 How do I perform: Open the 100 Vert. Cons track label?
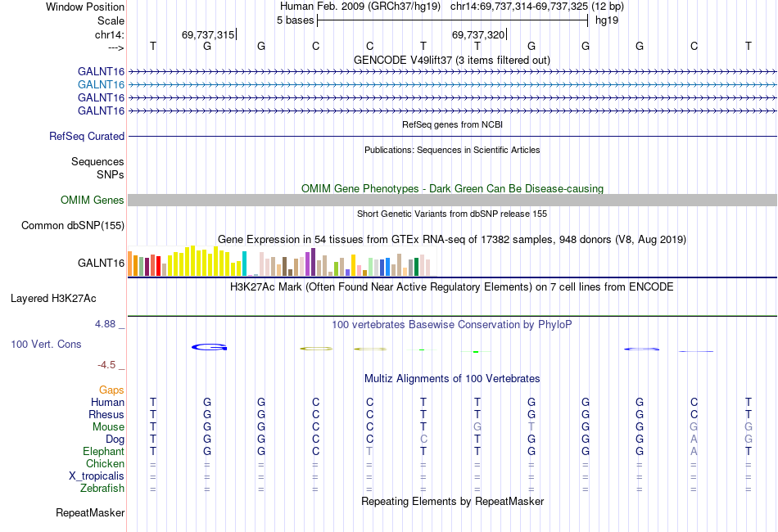point(46,344)
